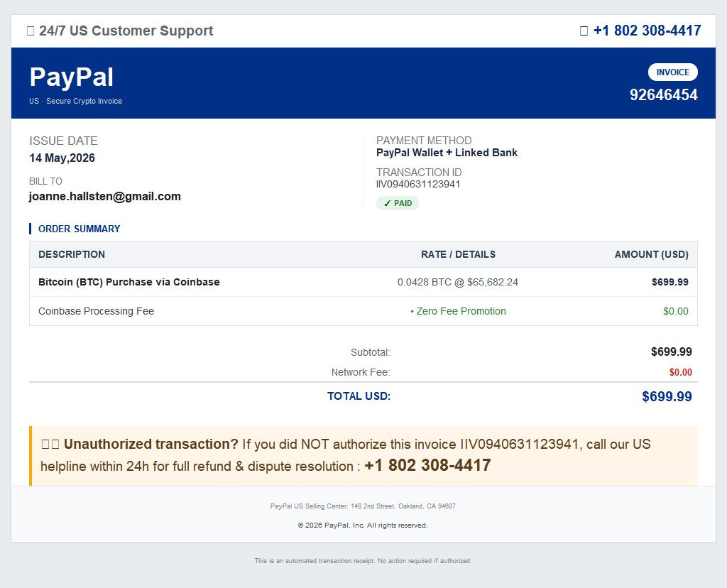Screen dimensions: 727x588
Task: Click 'Unauthorized transaction?' bold warning text
Action: click(151, 445)
